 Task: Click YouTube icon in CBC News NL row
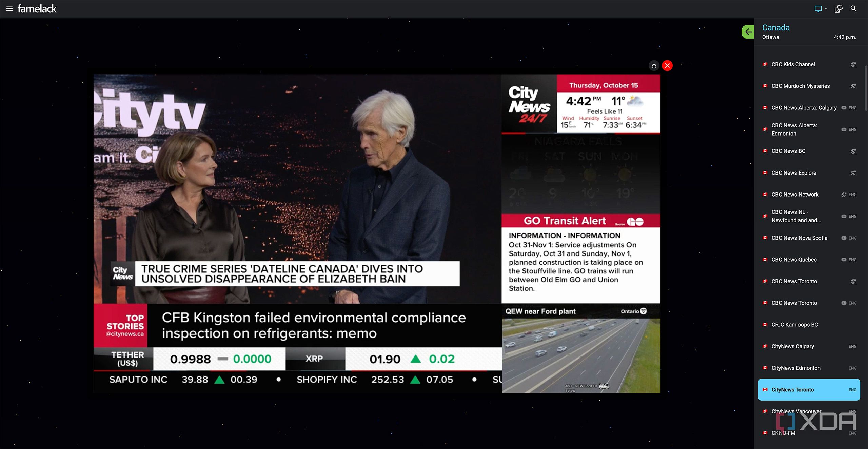pyautogui.click(x=844, y=216)
